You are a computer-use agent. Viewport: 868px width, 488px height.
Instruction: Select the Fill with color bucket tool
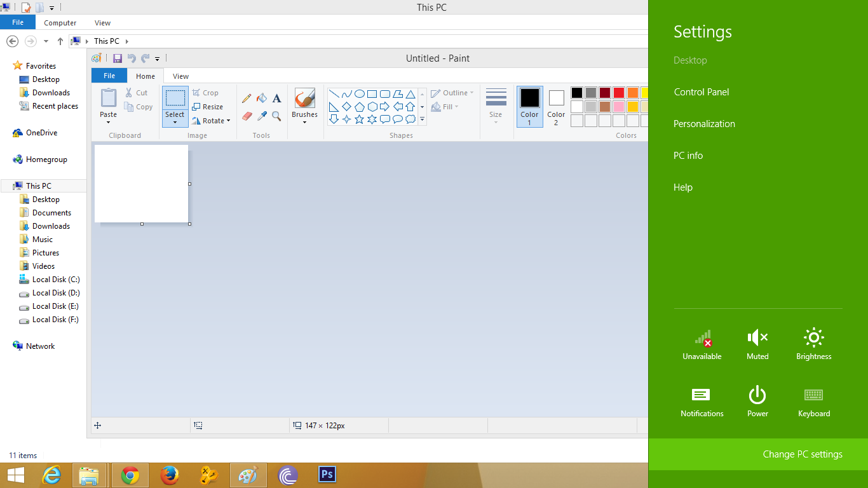pos(261,98)
